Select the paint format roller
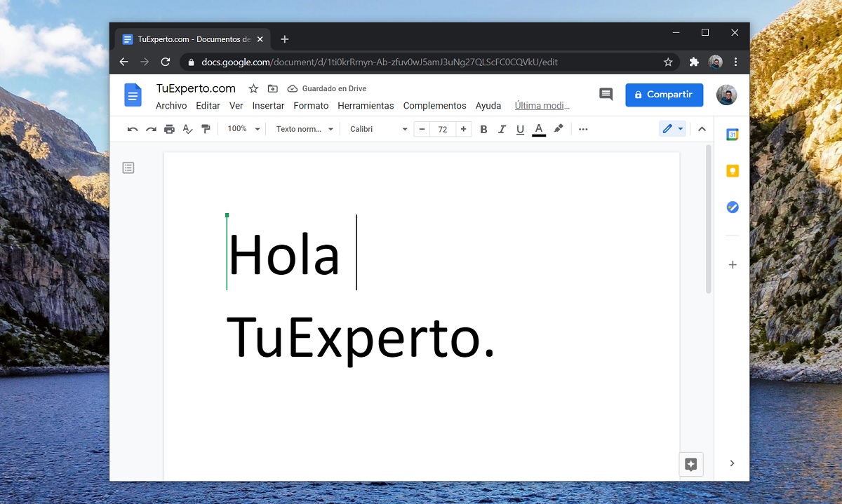 coord(206,129)
